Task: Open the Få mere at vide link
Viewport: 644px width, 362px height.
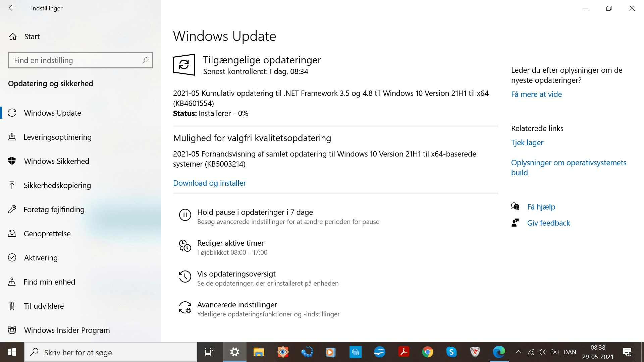Action: click(536, 94)
